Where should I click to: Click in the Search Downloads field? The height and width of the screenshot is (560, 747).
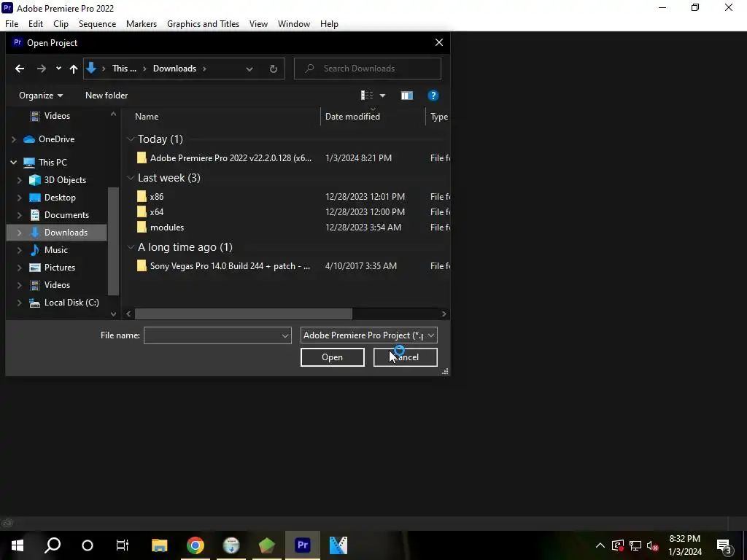[368, 69]
